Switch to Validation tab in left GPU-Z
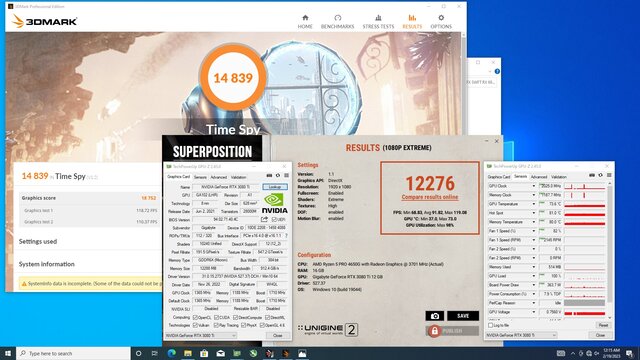Image resolution: width=640 pixels, height=360 pixels. tap(238, 177)
